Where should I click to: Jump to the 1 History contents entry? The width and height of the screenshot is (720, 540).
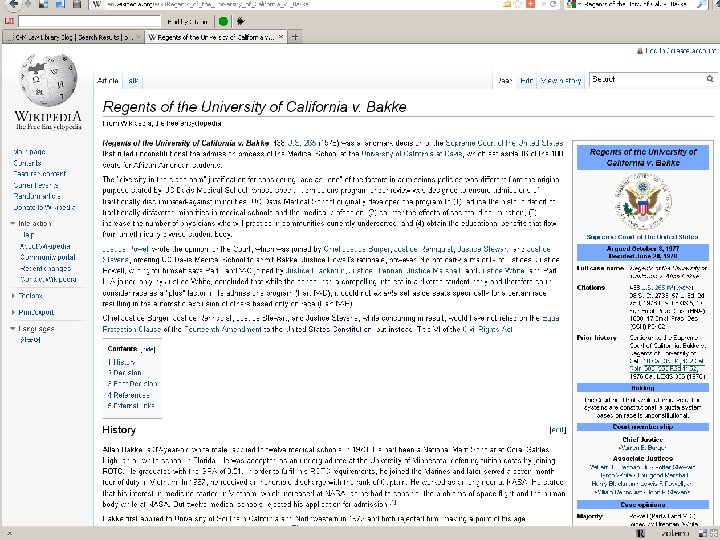[121, 362]
